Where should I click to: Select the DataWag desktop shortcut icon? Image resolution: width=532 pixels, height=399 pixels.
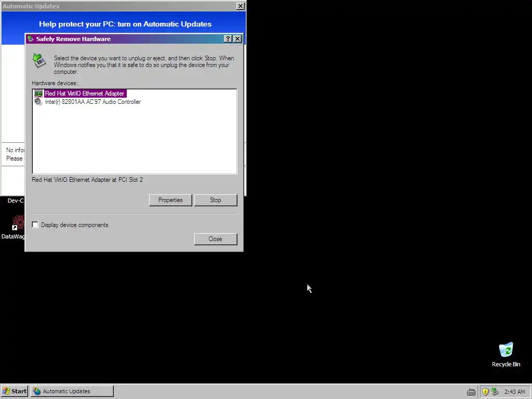tap(18, 222)
